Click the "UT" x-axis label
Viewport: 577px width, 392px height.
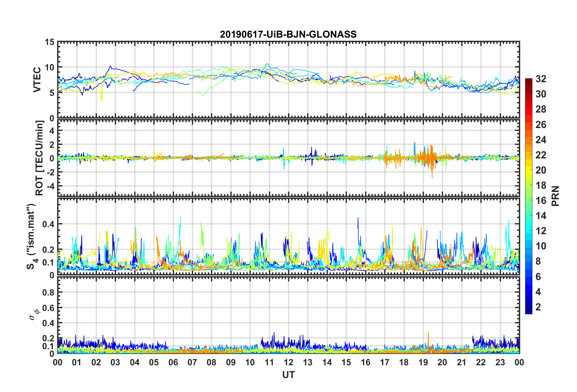click(x=288, y=375)
